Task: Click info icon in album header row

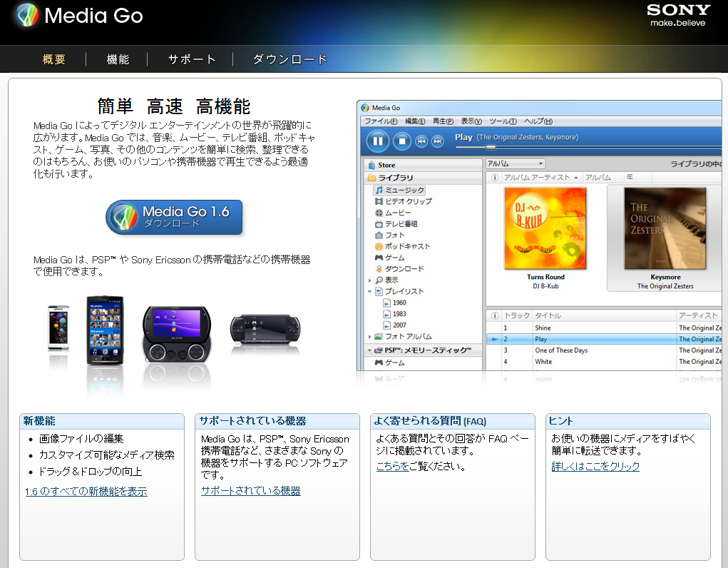Action: coord(495,177)
